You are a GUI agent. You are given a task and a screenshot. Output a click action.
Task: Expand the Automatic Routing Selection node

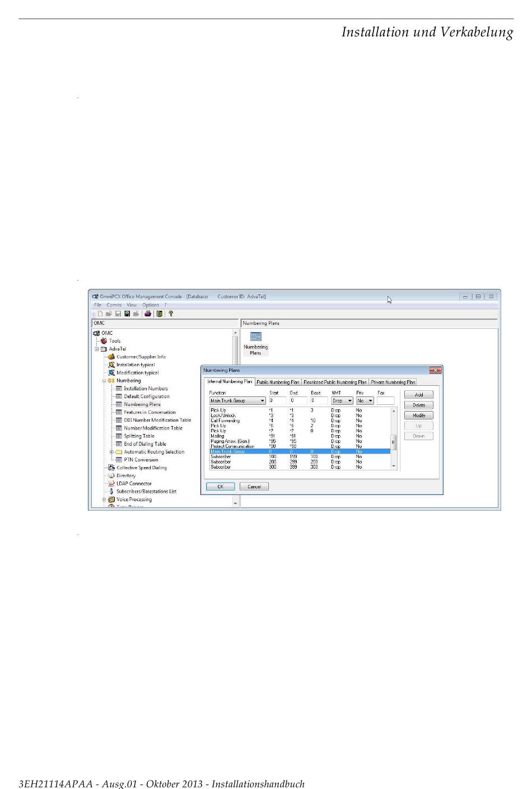pos(111,452)
